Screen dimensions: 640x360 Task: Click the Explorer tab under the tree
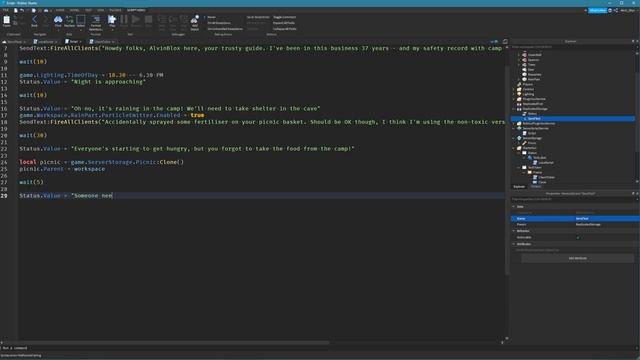[519, 187]
